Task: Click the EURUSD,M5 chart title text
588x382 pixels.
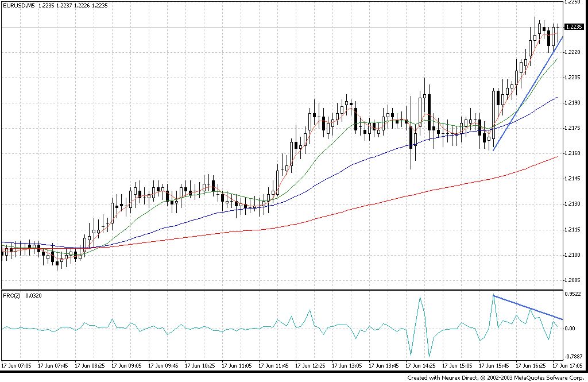Action: tap(19, 6)
